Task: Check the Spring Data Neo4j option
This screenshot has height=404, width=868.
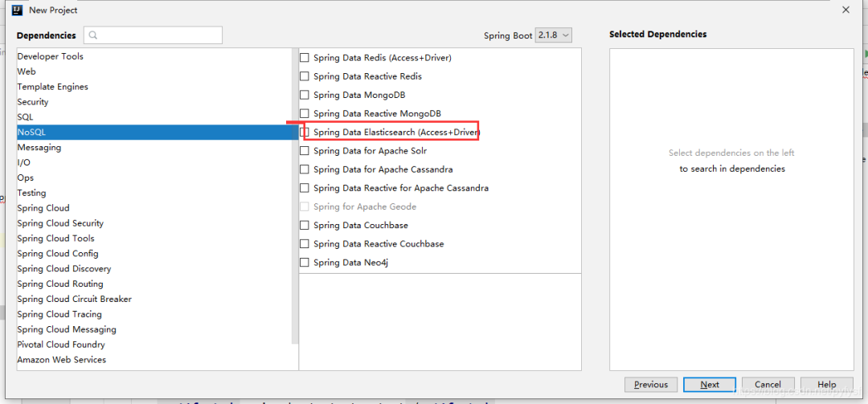Action: click(x=305, y=263)
